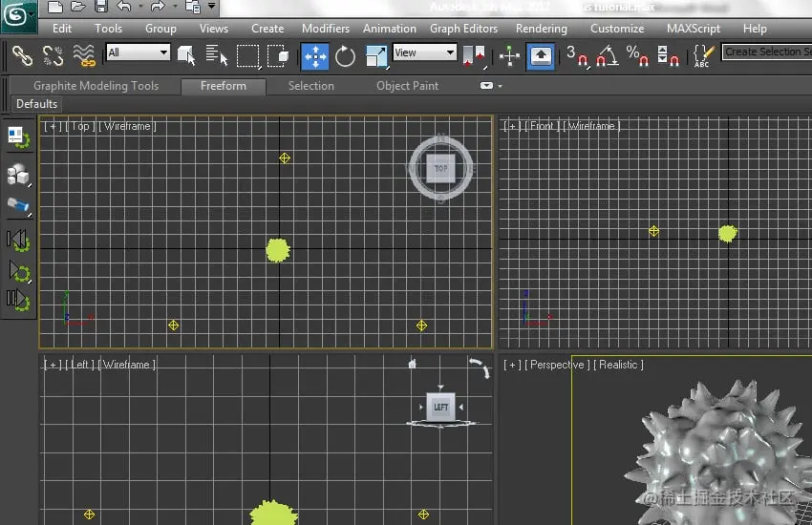Toggle Angle Snap on the toolbar
The width and height of the screenshot is (812, 525).
pos(607,56)
